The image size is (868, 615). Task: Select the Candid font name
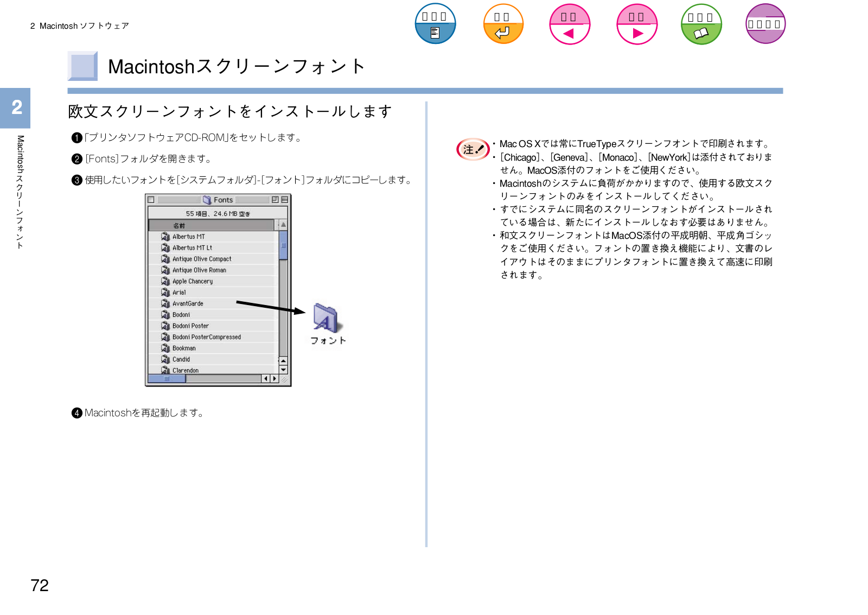coord(181,359)
